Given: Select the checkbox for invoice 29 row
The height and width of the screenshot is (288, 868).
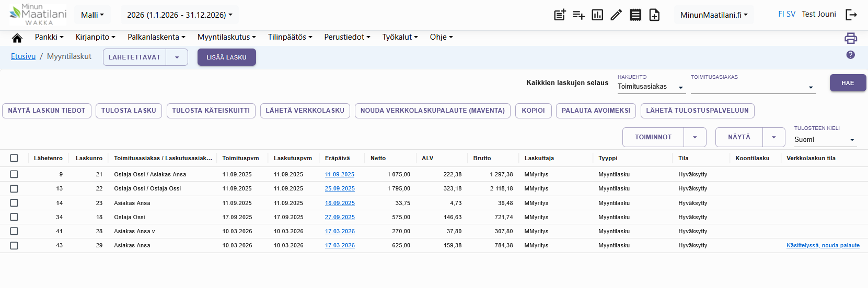Looking at the screenshot, I should pyautogui.click(x=14, y=246).
